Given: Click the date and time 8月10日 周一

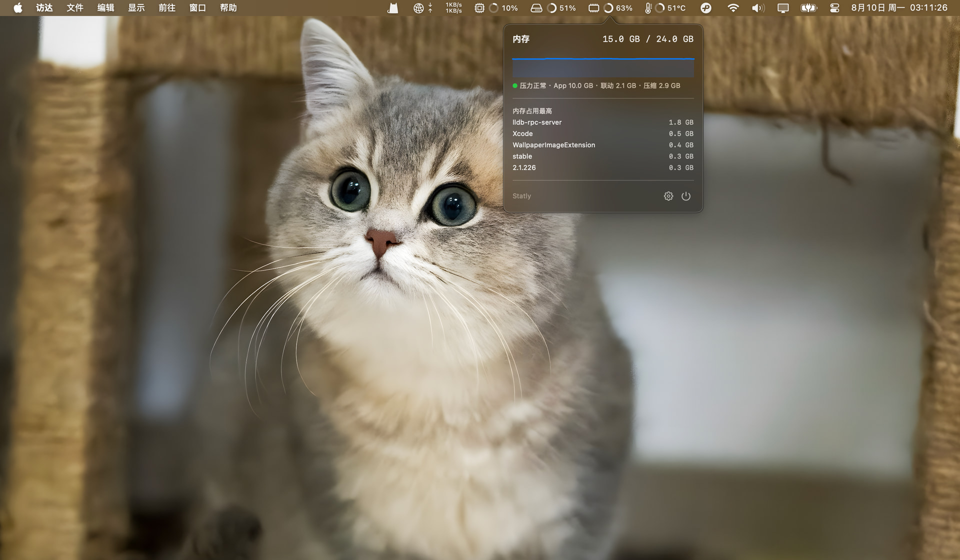Looking at the screenshot, I should coord(878,8).
